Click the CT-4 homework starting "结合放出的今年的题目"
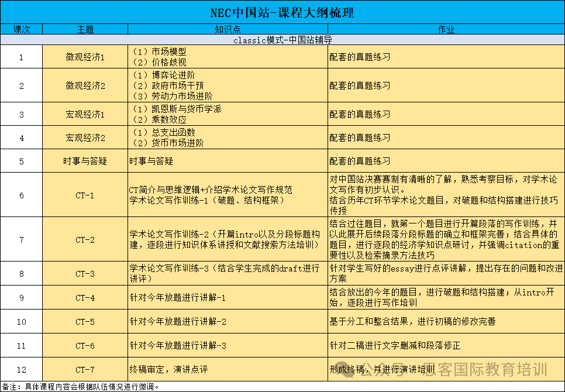565x392 pixels. click(446, 298)
